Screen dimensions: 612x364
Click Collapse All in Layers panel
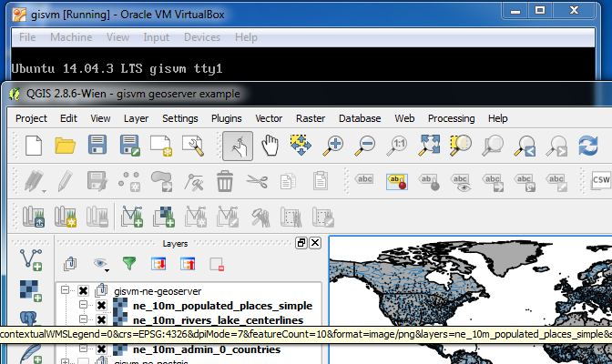(188, 264)
